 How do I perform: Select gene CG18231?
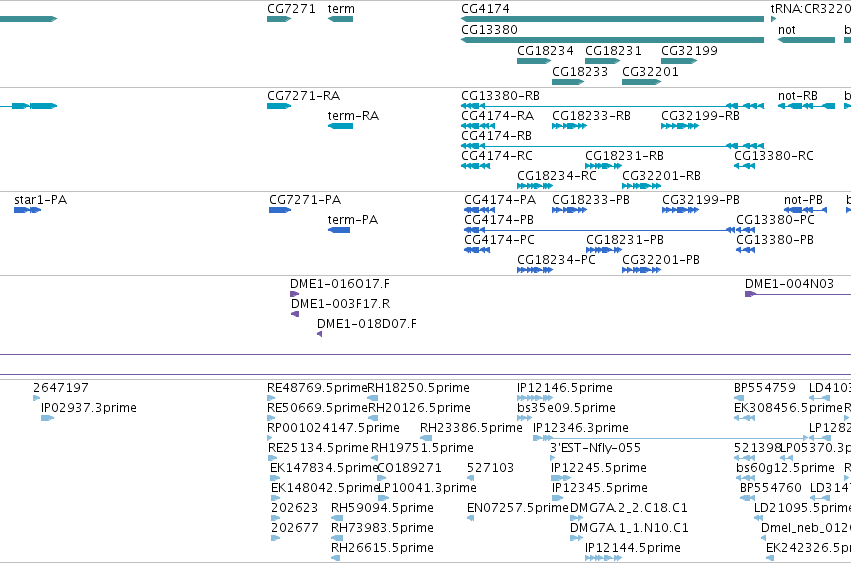(613, 51)
